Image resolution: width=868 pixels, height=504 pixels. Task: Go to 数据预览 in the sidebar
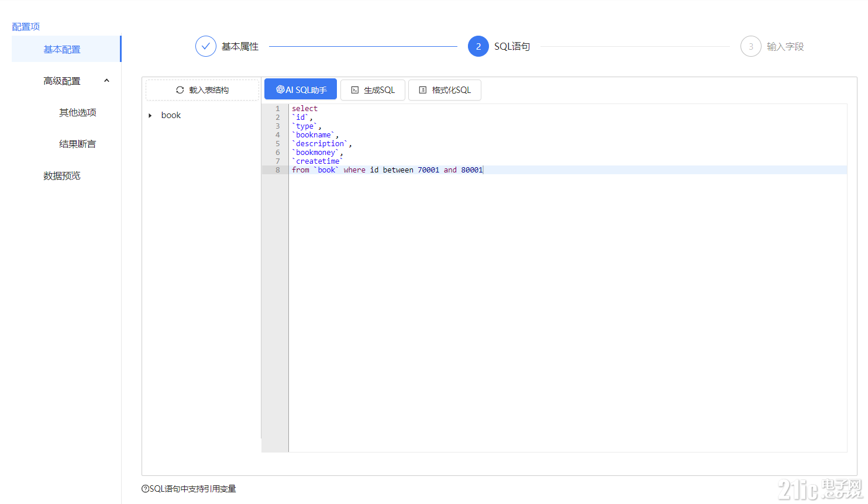click(62, 175)
